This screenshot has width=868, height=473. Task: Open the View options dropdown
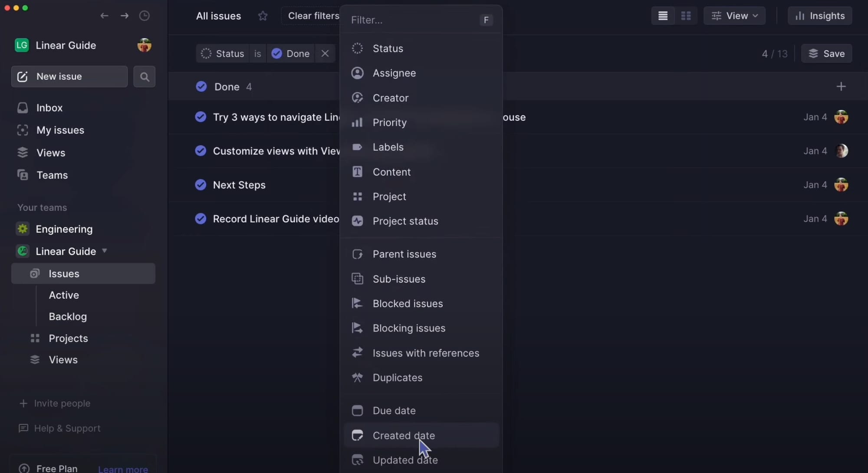tap(734, 16)
